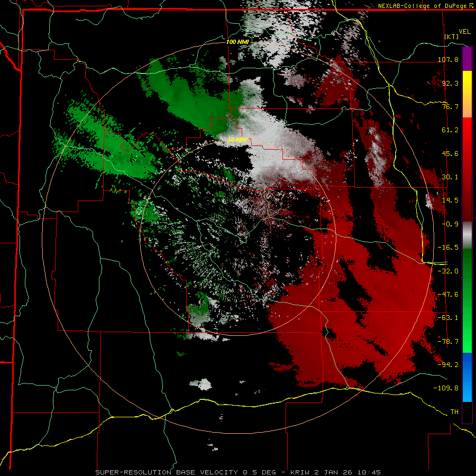Screen dimensions: 476x476
Task: Pick the blue bottom segment of color bar
Action: (x=467, y=377)
